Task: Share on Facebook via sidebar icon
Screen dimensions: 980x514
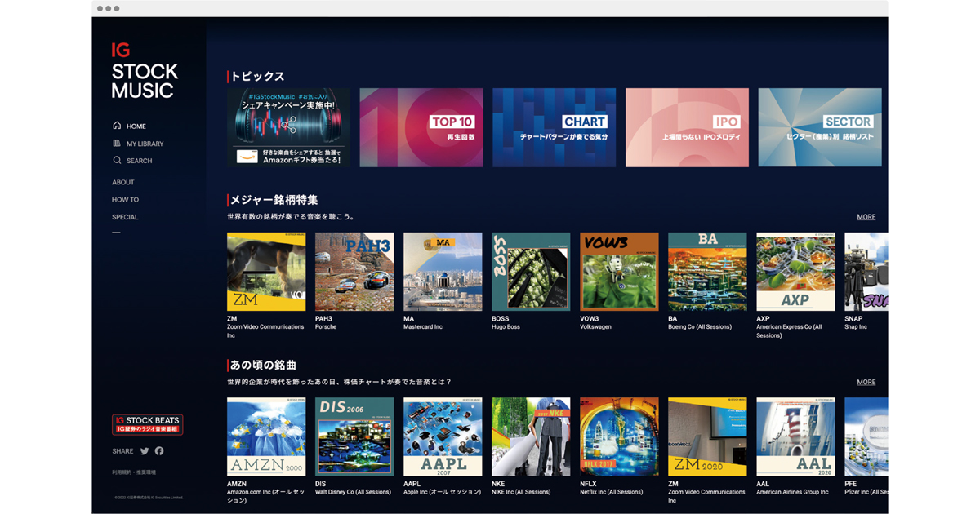Action: (x=159, y=451)
